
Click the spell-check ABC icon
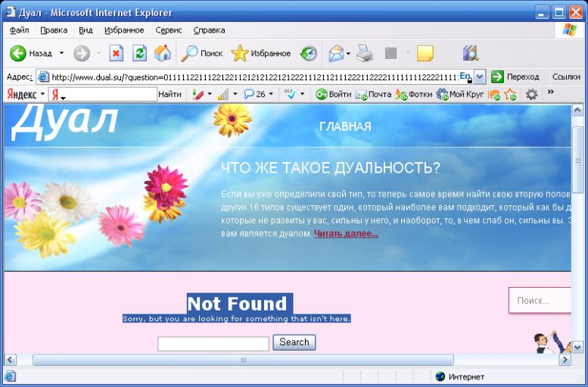[290, 94]
